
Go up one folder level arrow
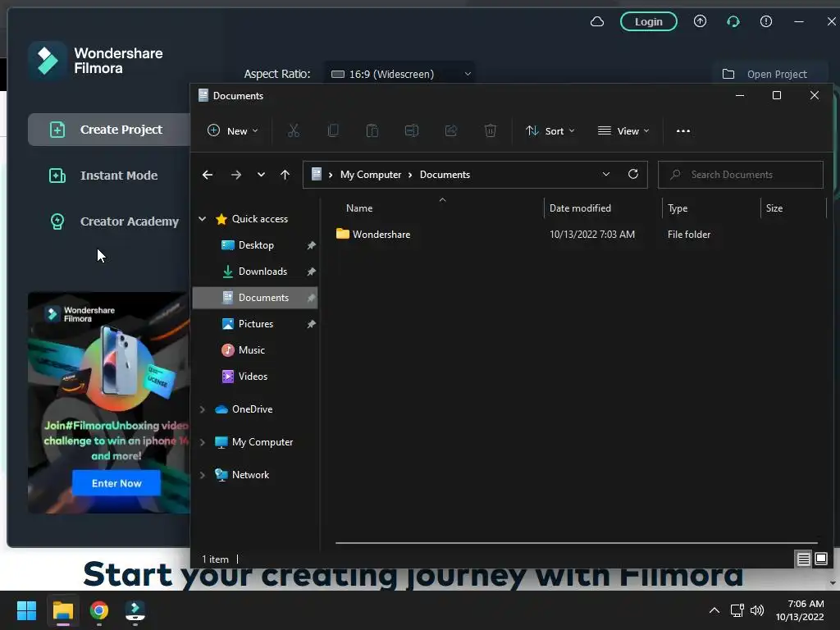point(285,175)
